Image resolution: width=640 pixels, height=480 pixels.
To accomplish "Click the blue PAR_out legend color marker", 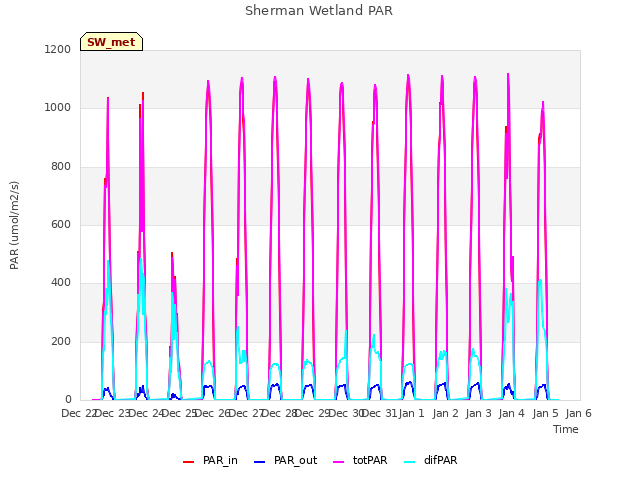I will (x=259, y=462).
